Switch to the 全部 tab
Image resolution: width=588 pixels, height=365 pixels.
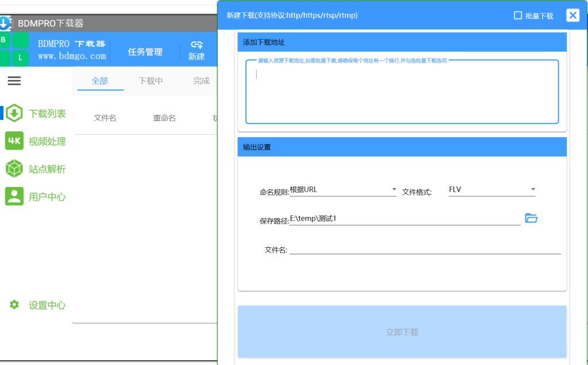coord(100,80)
